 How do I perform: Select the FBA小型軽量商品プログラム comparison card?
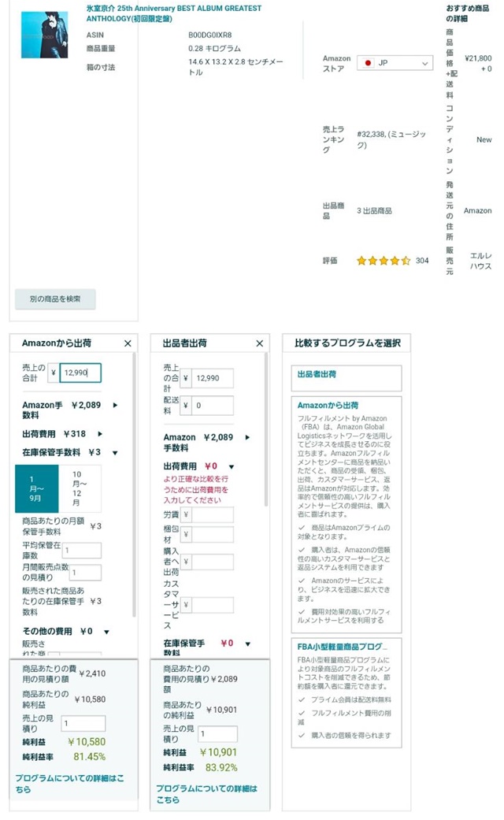[346, 693]
